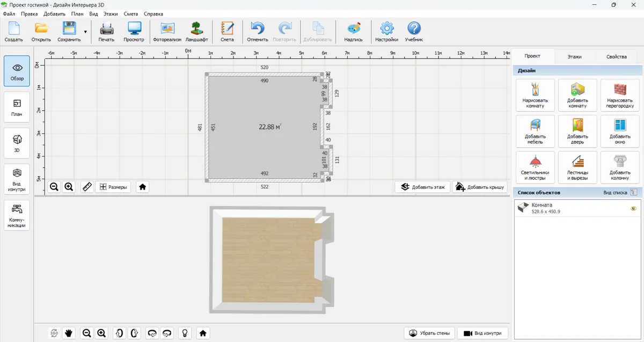Click Нарисовать комнату tool
This screenshot has height=342, width=644.
click(x=535, y=95)
